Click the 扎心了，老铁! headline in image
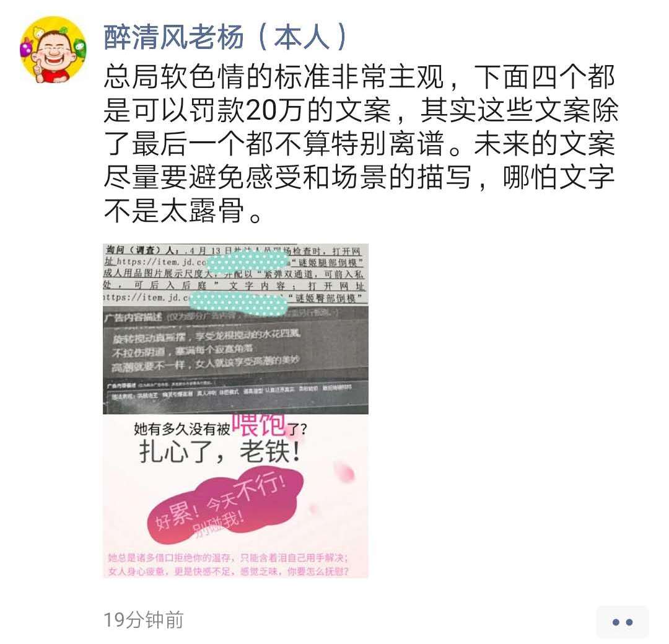Image resolution: width=669 pixels, height=644 pixels. pyautogui.click(x=220, y=452)
